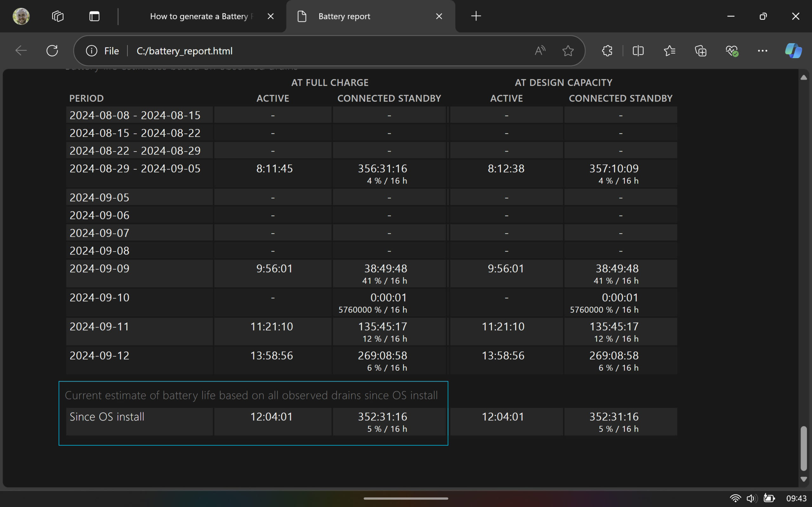Open the Collections icon
This screenshot has height=507, width=812.
[x=701, y=51]
